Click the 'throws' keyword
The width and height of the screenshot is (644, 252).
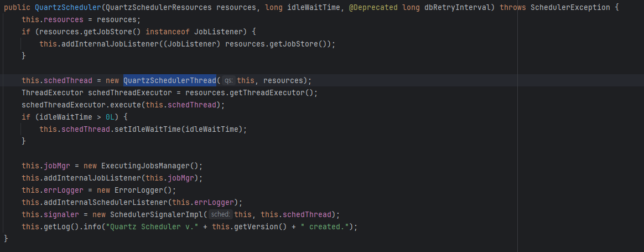[x=512, y=7]
